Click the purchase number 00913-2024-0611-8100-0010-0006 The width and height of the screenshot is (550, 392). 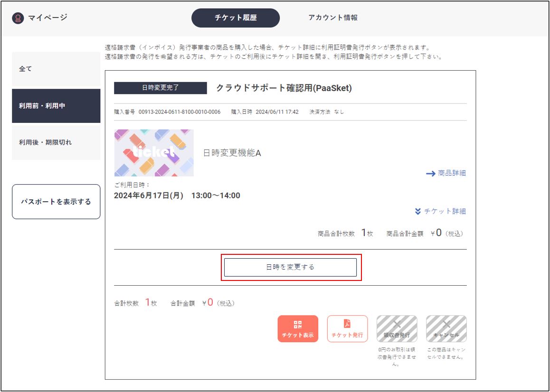click(x=180, y=112)
